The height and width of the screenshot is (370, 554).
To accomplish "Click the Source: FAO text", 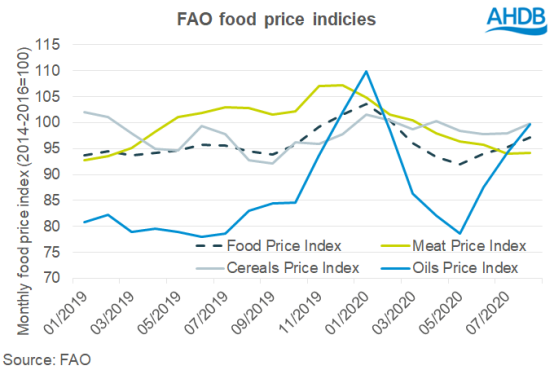I will (47, 360).
